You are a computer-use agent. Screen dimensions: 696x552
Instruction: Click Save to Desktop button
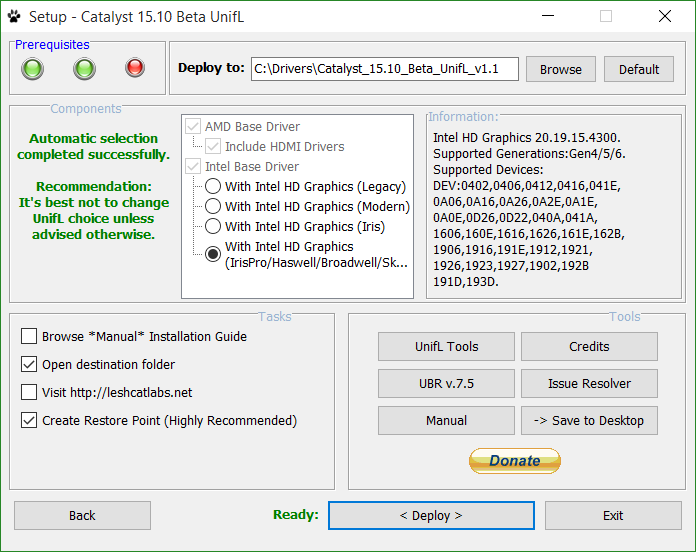coord(589,420)
